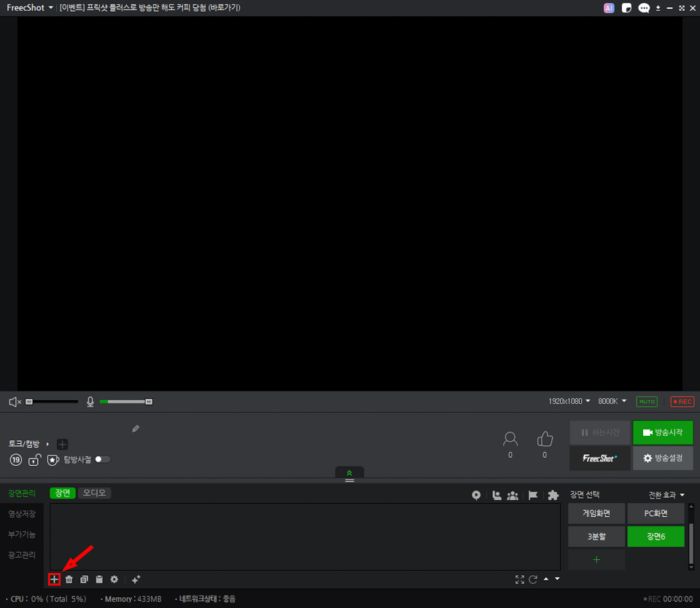Click the add source plus icon
Image resolution: width=700 pixels, height=608 pixels.
point(54,580)
